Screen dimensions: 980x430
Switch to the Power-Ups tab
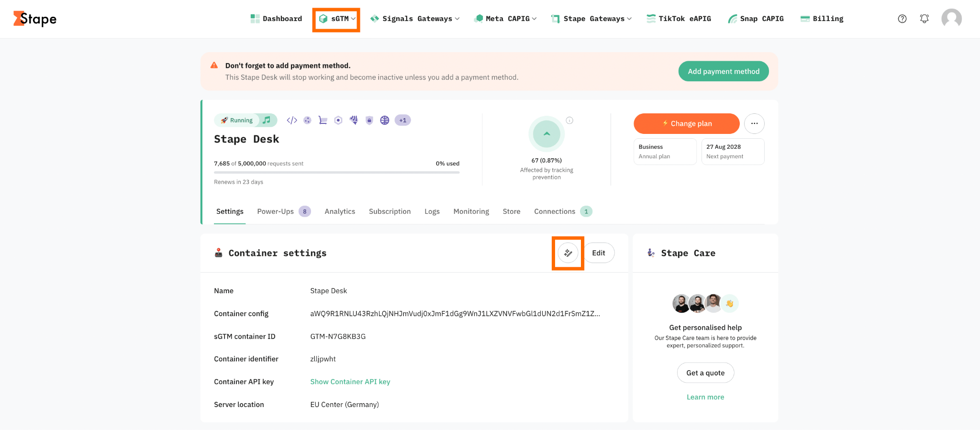(284, 211)
